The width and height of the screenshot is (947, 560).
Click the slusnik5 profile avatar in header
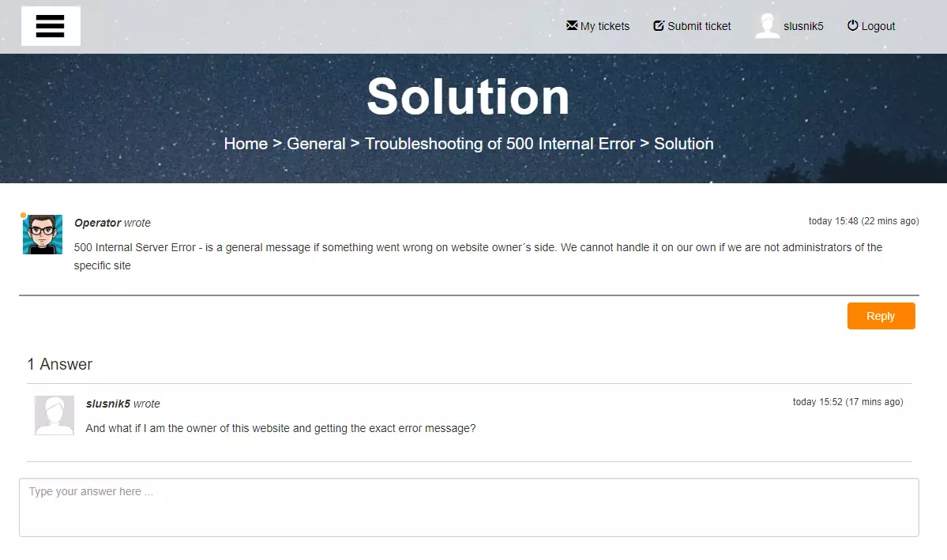coord(766,25)
